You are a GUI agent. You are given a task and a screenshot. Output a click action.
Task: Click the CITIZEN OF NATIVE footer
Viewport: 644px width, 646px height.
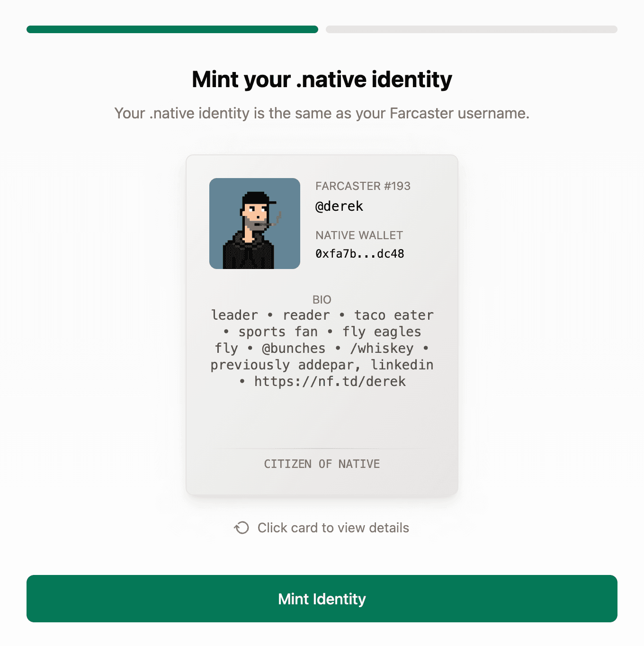point(322,464)
